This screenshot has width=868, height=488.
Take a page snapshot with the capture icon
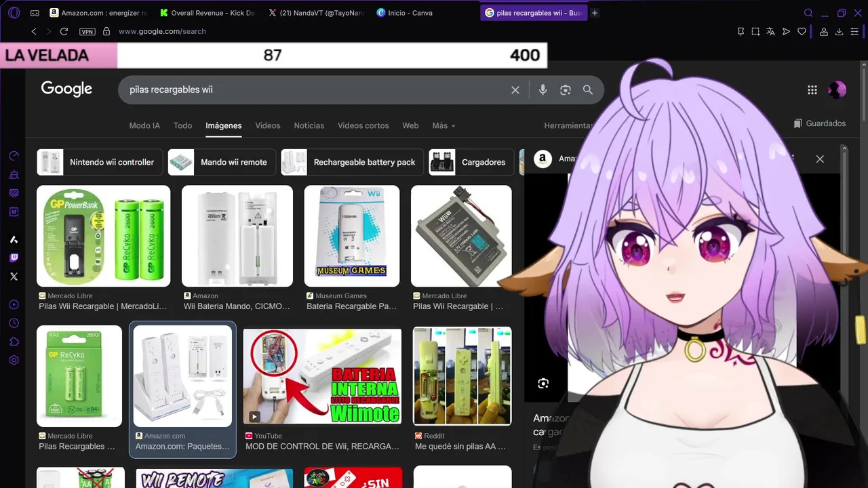755,31
